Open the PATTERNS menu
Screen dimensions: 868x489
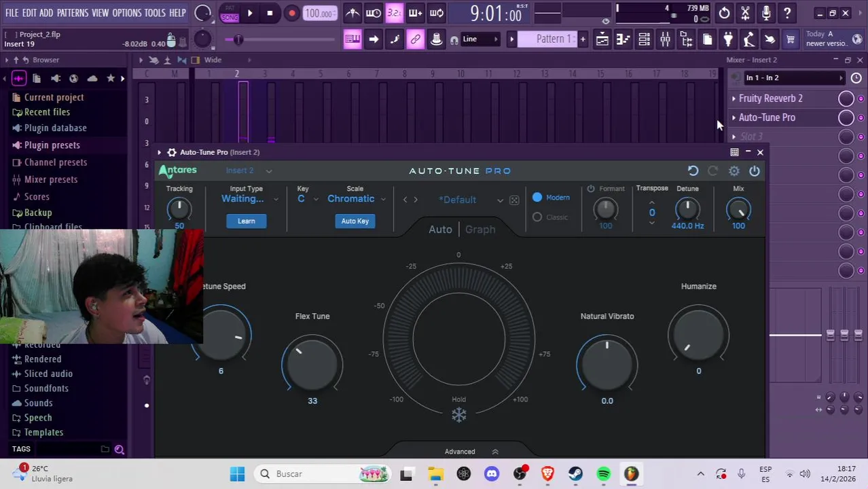click(x=72, y=13)
